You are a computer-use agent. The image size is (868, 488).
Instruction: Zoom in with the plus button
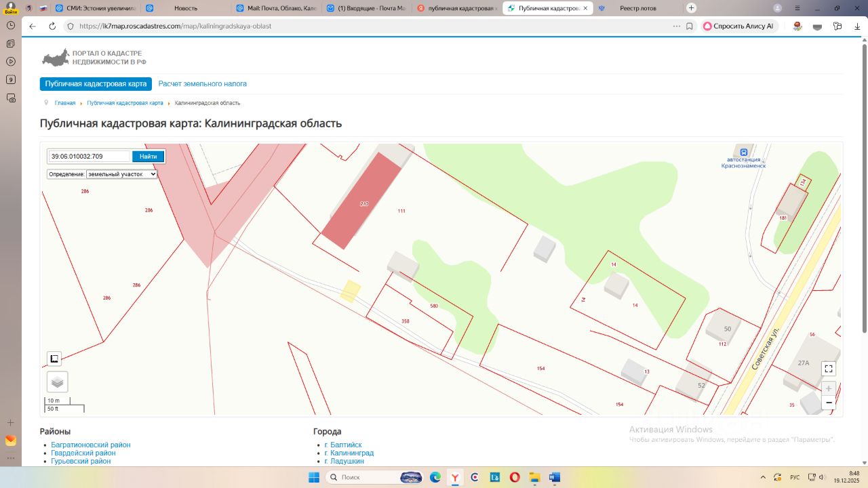click(828, 389)
